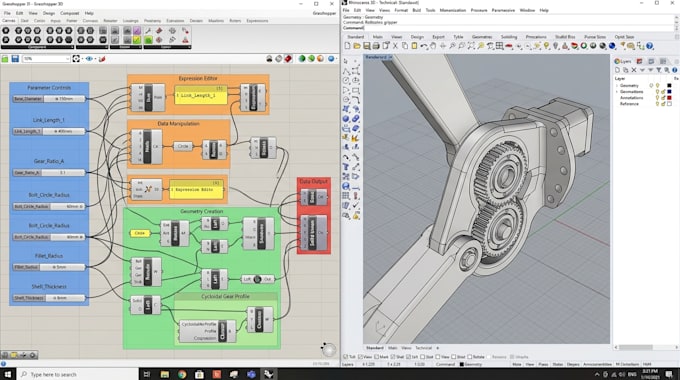Click the red sketch pen icon in Grasshopper toolbar
680x380 pixels.
pyautogui.click(x=102, y=59)
